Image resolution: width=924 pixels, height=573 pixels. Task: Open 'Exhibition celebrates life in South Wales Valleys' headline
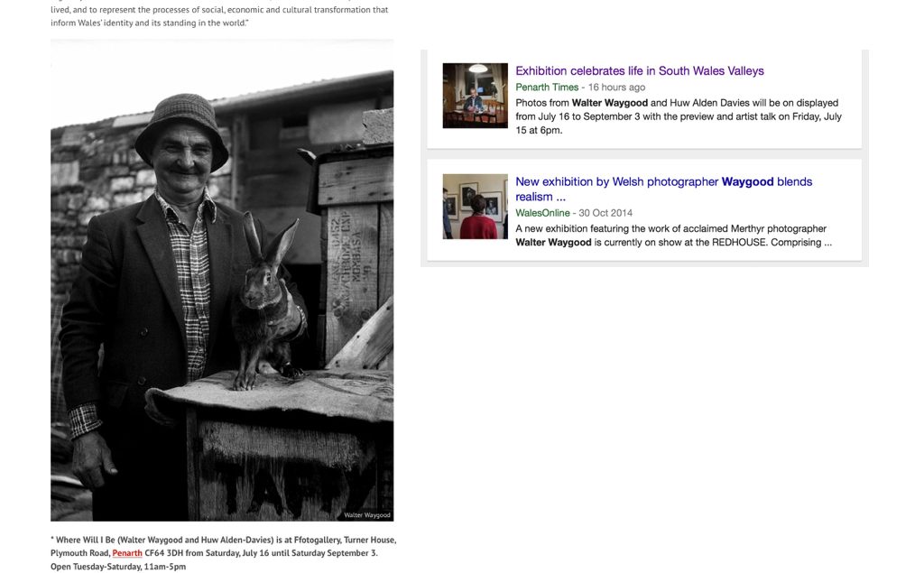point(640,70)
